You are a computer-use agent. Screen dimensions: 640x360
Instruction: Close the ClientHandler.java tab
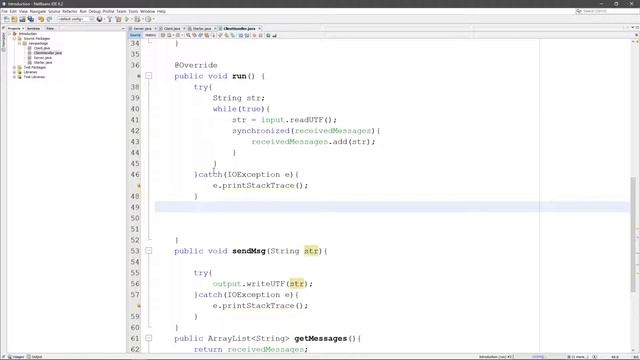tap(260, 29)
